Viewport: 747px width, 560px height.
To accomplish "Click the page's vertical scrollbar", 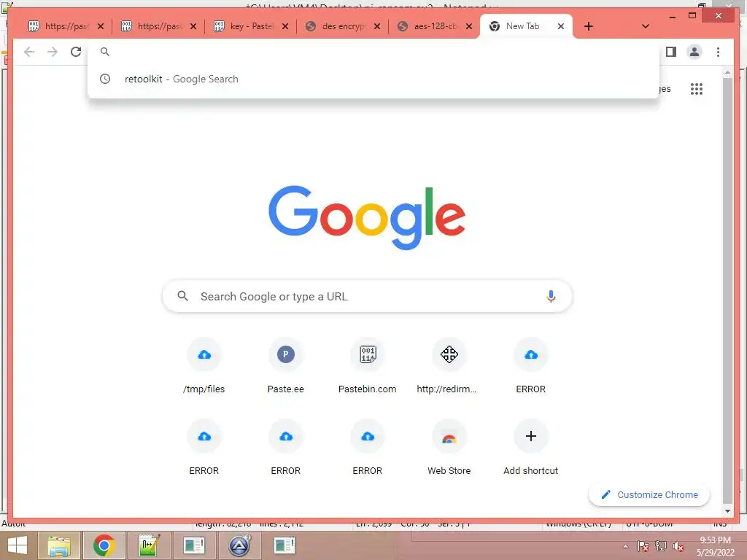I will click(727, 290).
